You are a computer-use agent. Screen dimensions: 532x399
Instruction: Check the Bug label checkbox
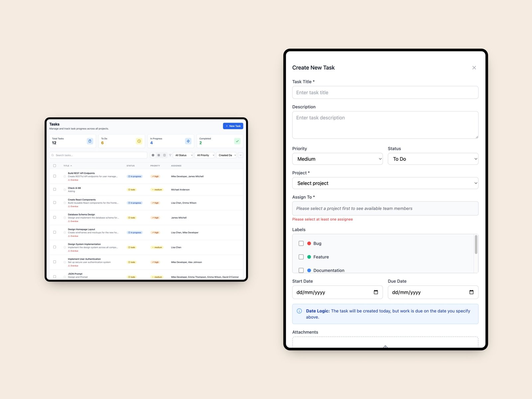coord(301,243)
